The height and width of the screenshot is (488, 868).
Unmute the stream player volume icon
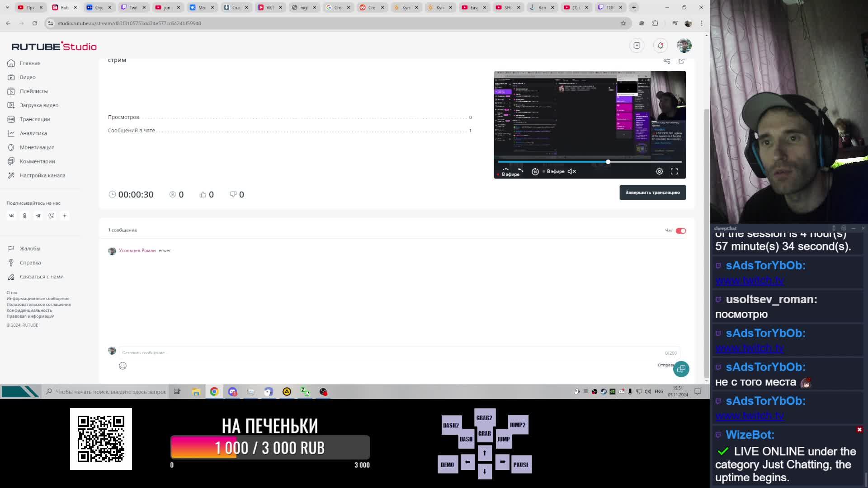click(x=571, y=171)
